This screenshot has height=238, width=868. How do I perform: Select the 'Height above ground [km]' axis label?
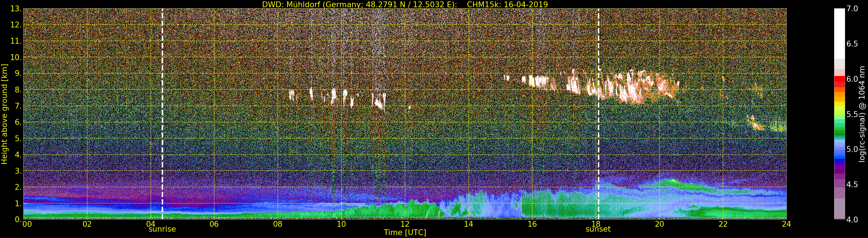[4, 114]
